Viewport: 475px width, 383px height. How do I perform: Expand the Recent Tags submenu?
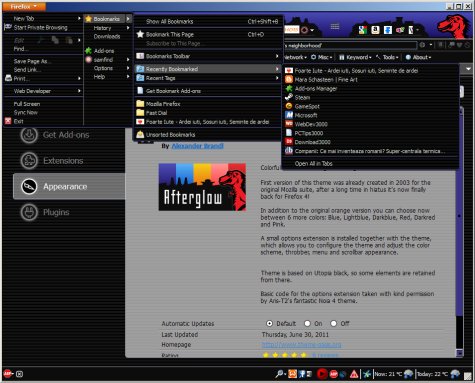[x=208, y=78]
